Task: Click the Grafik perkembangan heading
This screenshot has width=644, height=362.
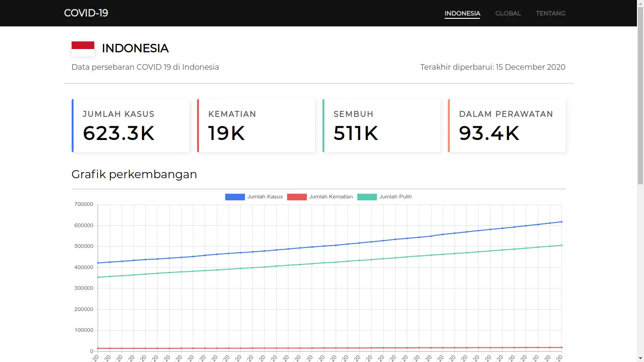Action: point(134,174)
